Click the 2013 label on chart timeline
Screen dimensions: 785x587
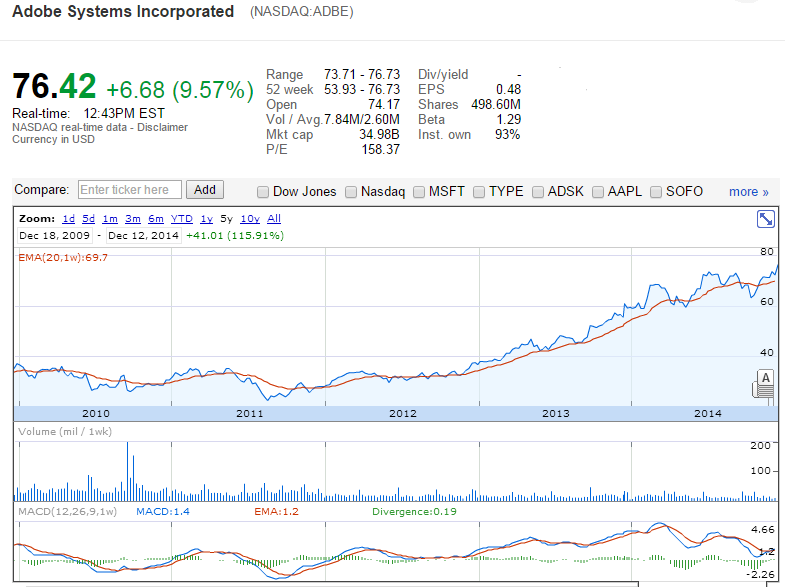pos(556,413)
